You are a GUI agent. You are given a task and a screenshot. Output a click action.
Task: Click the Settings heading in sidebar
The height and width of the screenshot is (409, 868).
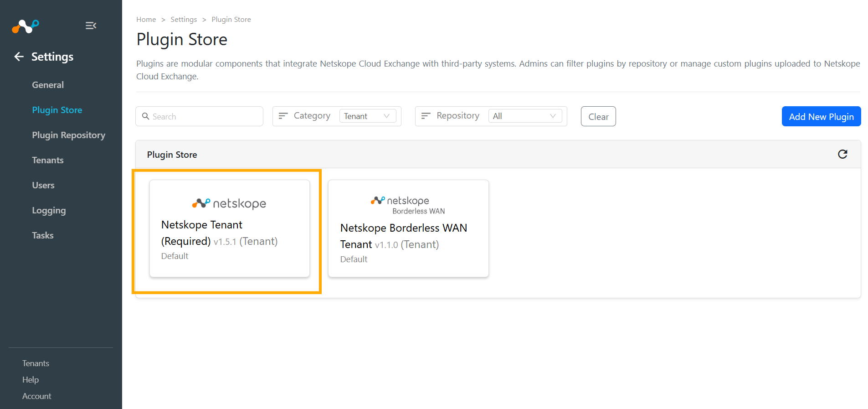[x=52, y=57]
